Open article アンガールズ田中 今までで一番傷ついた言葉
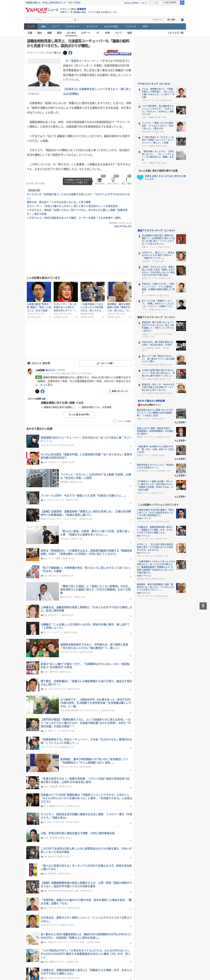The image size is (210, 980). tap(83, 495)
